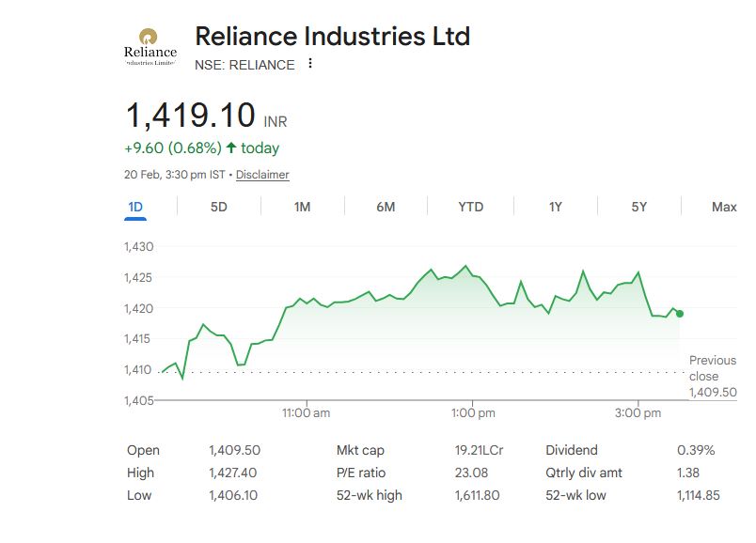The image size is (756, 543).
Task: Show the 6M price chart
Action: point(386,207)
